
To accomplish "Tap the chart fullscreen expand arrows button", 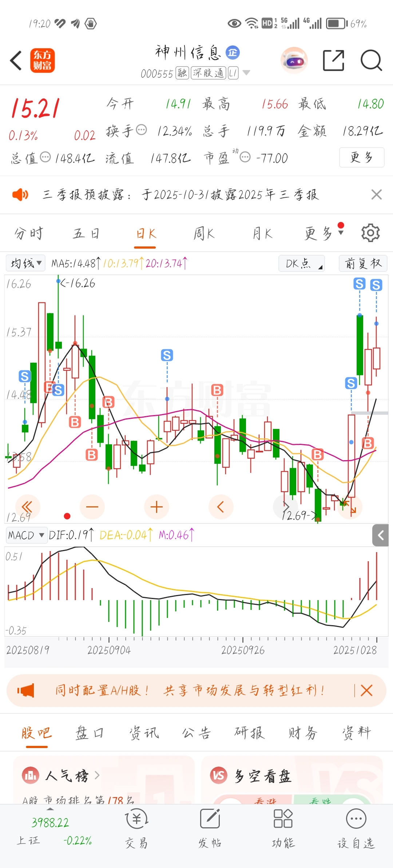I will click(350, 507).
